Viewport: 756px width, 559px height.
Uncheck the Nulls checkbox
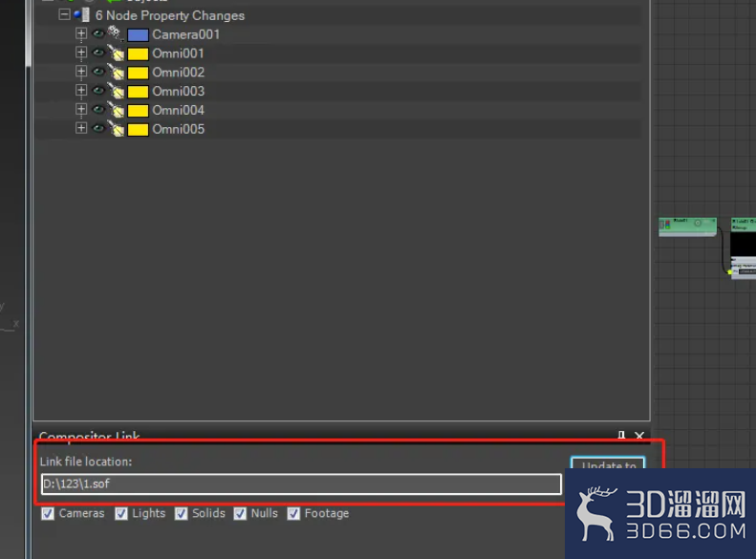[240, 514]
